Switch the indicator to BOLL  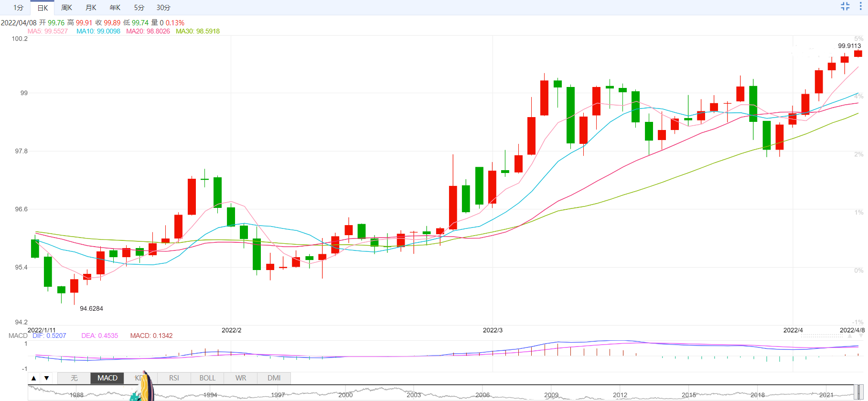pos(207,378)
